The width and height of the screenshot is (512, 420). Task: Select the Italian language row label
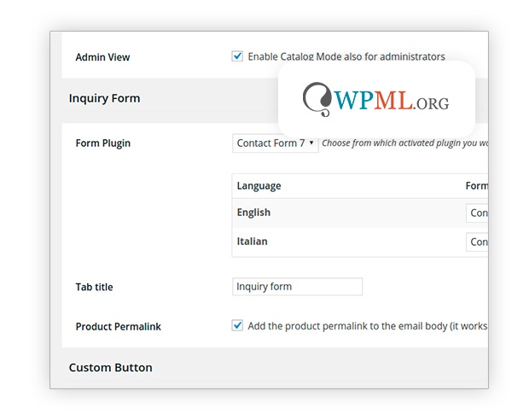[252, 242]
